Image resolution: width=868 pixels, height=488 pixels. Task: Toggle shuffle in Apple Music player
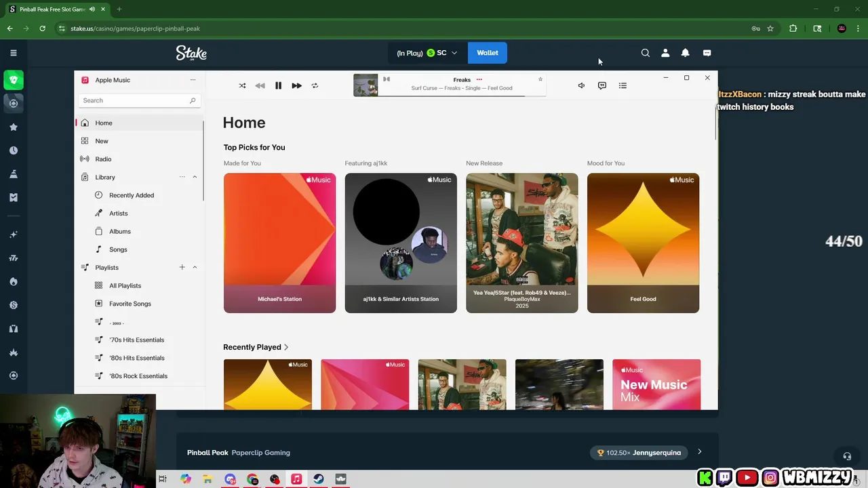(242, 85)
